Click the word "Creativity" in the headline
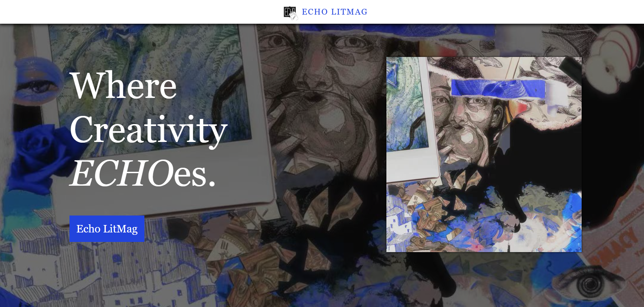Screen dimensions: 644x307 click(x=148, y=130)
